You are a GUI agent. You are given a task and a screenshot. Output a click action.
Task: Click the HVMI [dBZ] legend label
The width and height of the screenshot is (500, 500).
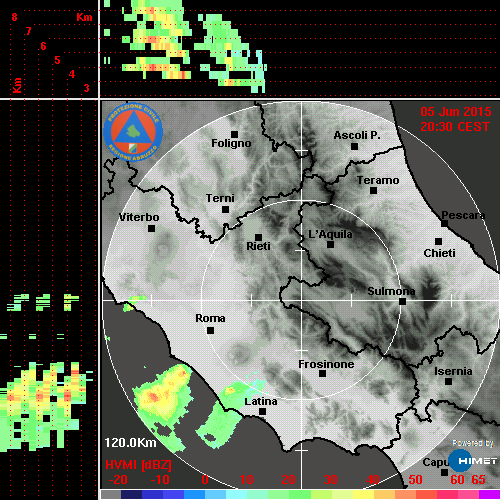(x=138, y=465)
